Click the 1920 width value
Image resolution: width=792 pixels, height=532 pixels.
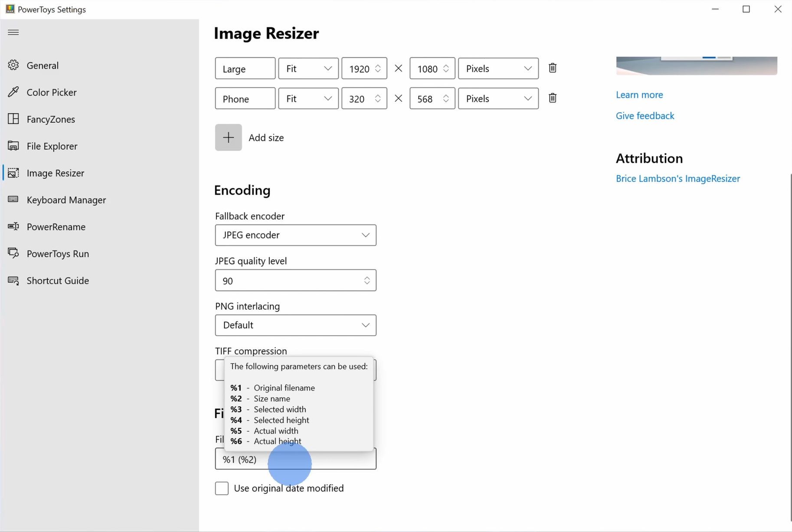pyautogui.click(x=360, y=69)
